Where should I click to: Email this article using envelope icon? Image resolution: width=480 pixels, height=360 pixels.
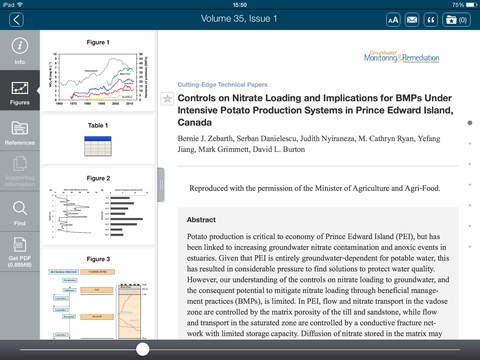click(412, 20)
